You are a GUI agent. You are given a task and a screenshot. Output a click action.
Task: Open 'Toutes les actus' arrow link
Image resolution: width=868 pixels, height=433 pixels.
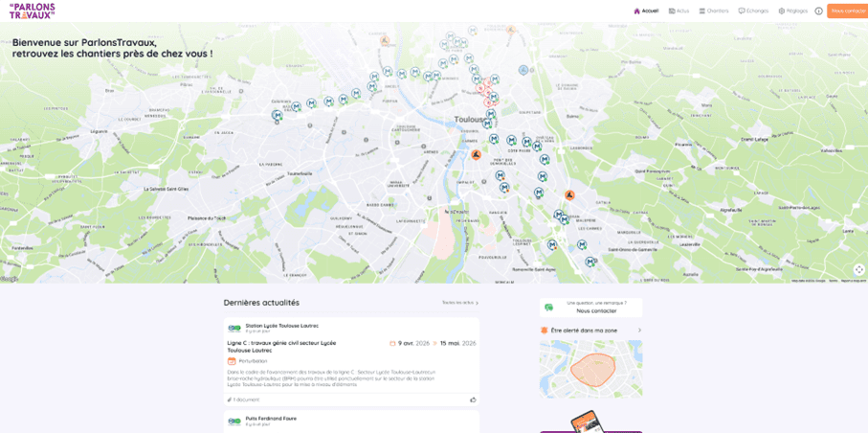click(x=460, y=303)
